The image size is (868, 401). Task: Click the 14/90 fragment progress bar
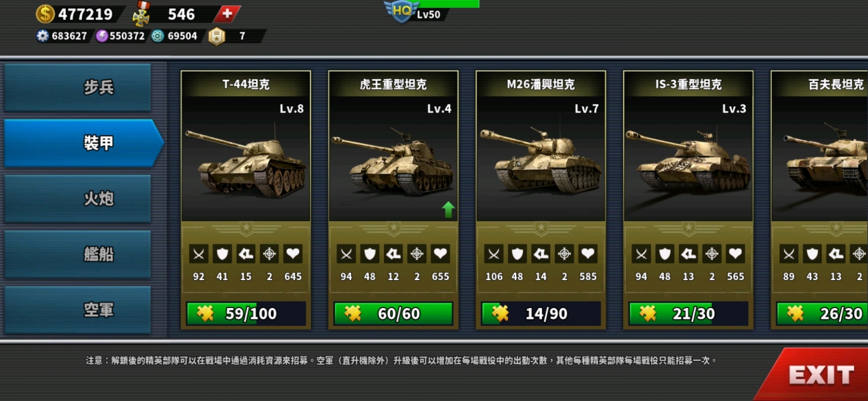tap(541, 313)
